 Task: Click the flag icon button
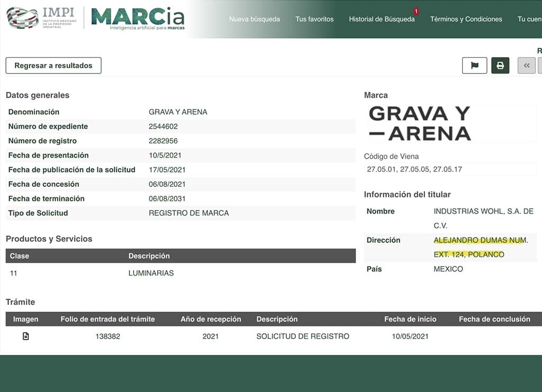pyautogui.click(x=474, y=66)
